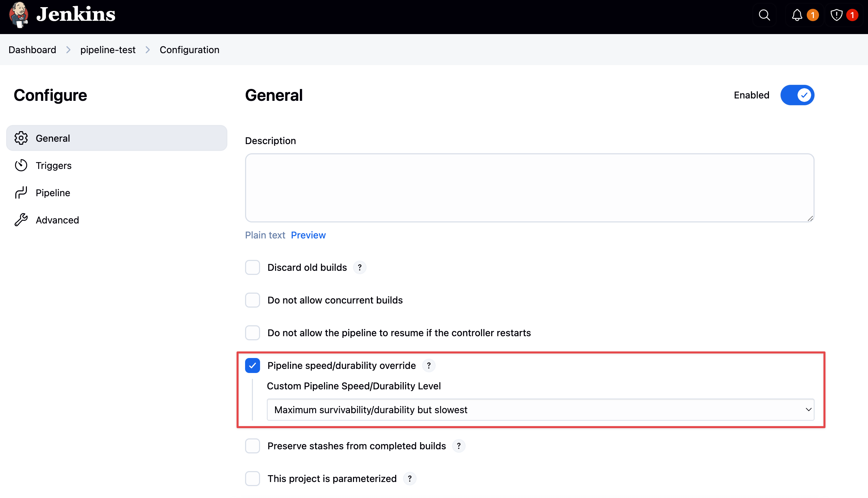Click inside the Description text area
Screen dimensions: 868x498
[x=529, y=188]
